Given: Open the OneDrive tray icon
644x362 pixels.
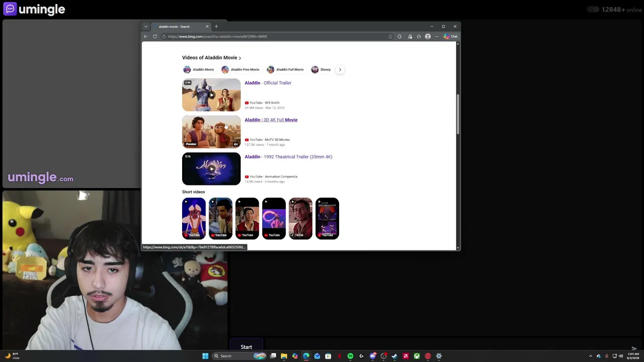Looking at the screenshot, I should 599,356.
